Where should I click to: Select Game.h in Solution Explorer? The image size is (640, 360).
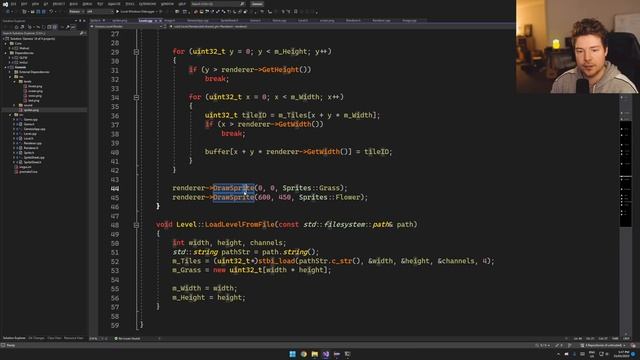tap(29, 124)
